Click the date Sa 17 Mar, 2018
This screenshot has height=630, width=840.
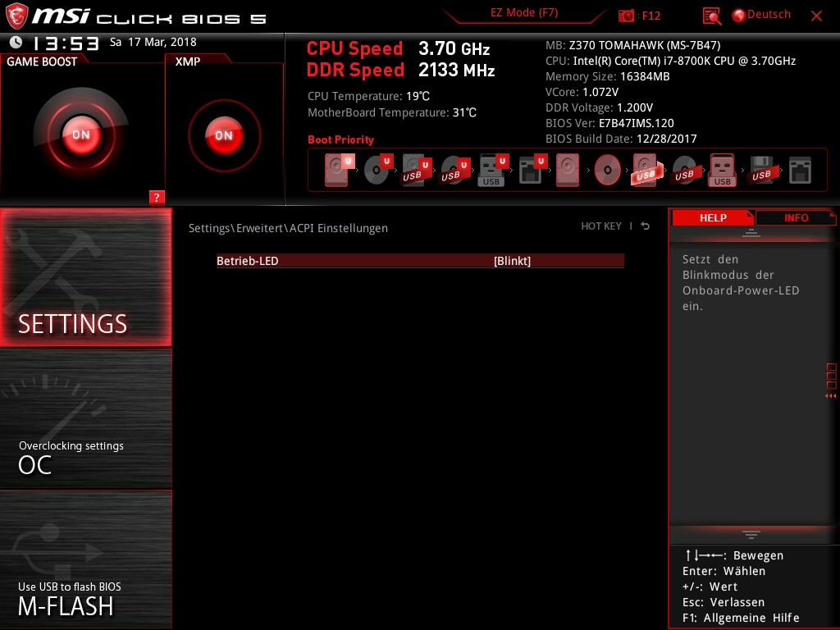coord(153,42)
